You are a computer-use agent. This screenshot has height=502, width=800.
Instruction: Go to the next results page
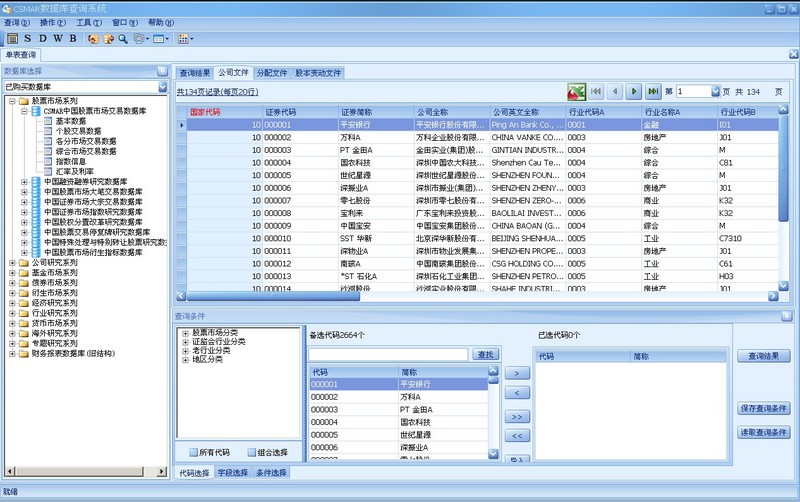[x=634, y=92]
